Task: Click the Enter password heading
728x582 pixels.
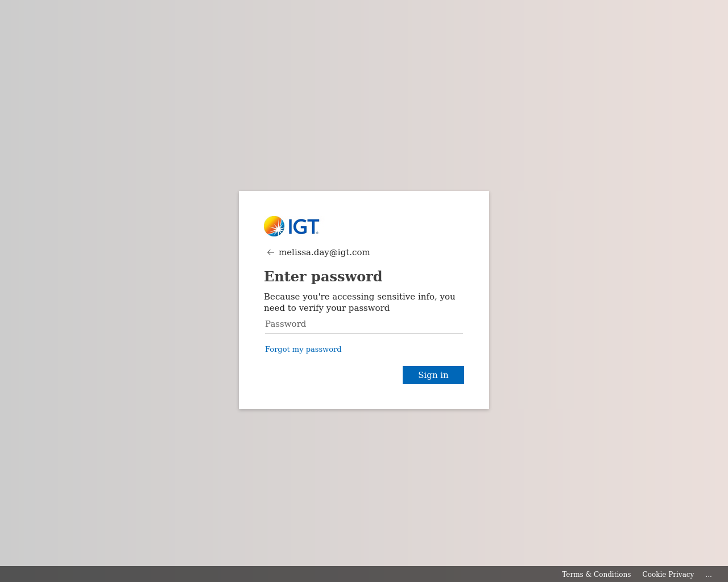Action: pos(323,276)
